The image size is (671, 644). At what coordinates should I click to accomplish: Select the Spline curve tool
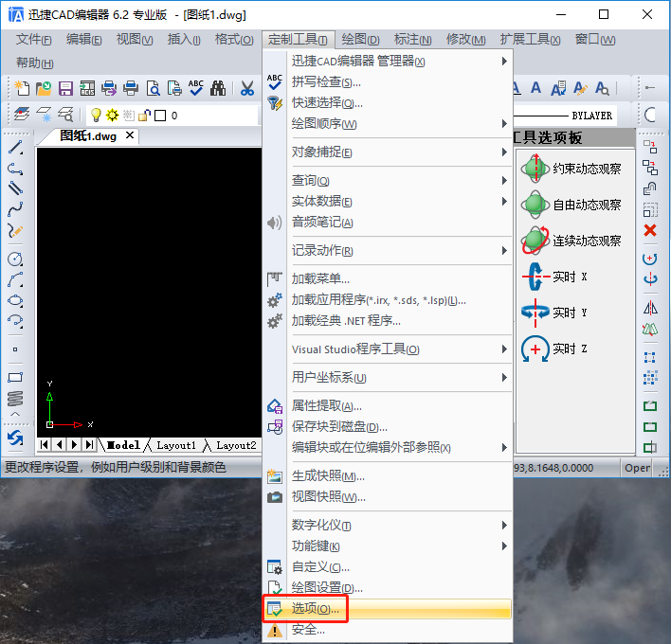(15, 209)
